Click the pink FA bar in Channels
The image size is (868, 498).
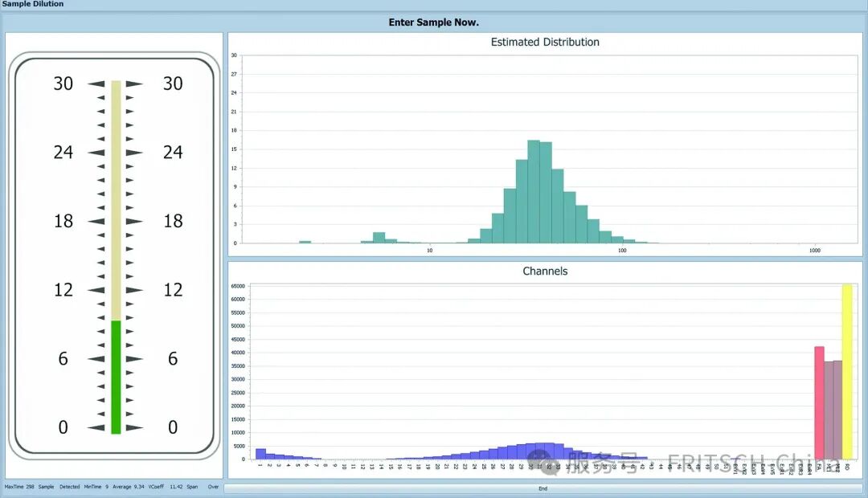click(x=819, y=402)
